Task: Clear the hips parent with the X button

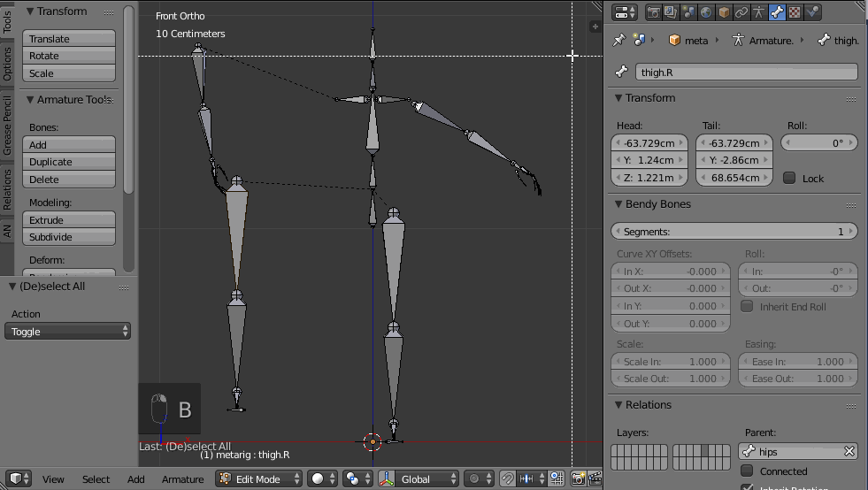Action: 849,451
